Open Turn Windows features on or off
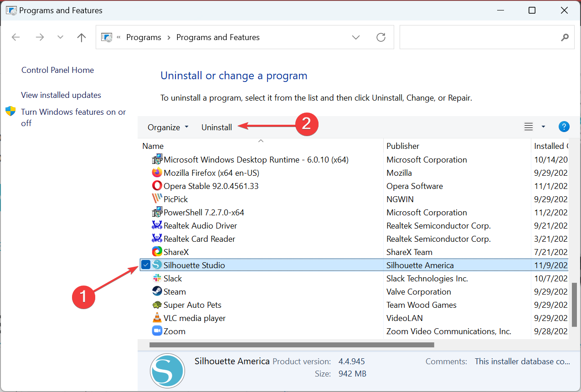 point(73,117)
